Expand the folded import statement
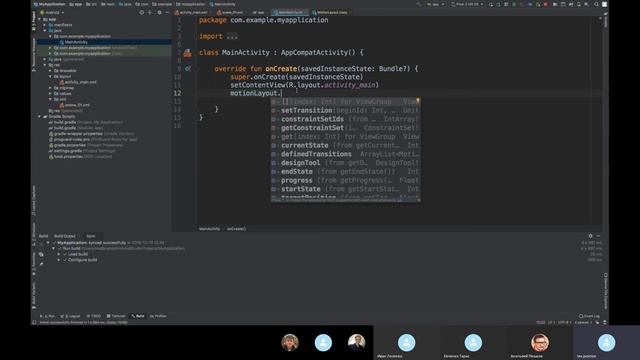This screenshot has width=640, height=360. tap(232, 36)
